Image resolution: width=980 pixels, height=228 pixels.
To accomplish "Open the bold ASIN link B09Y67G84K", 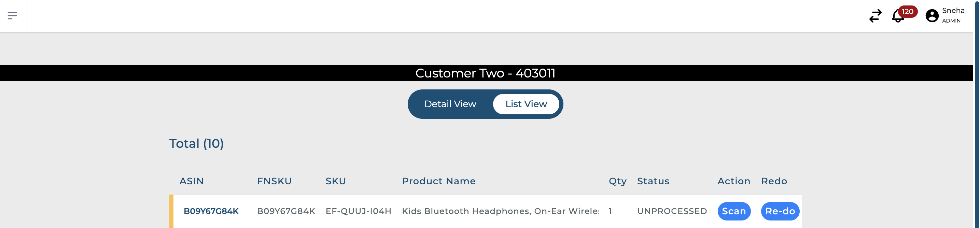I will (211, 211).
